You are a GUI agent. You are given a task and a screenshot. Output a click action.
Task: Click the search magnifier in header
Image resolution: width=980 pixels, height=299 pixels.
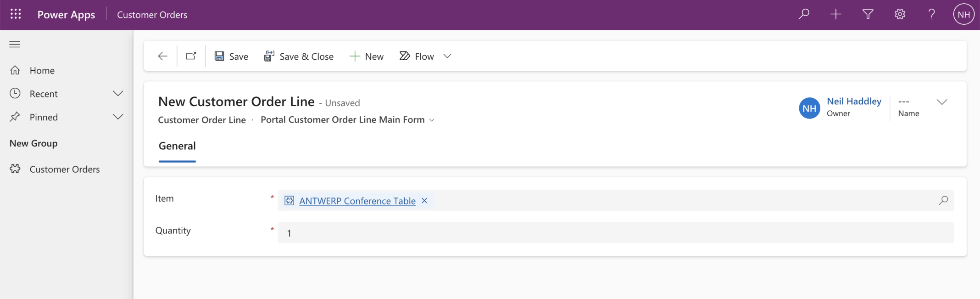804,14
